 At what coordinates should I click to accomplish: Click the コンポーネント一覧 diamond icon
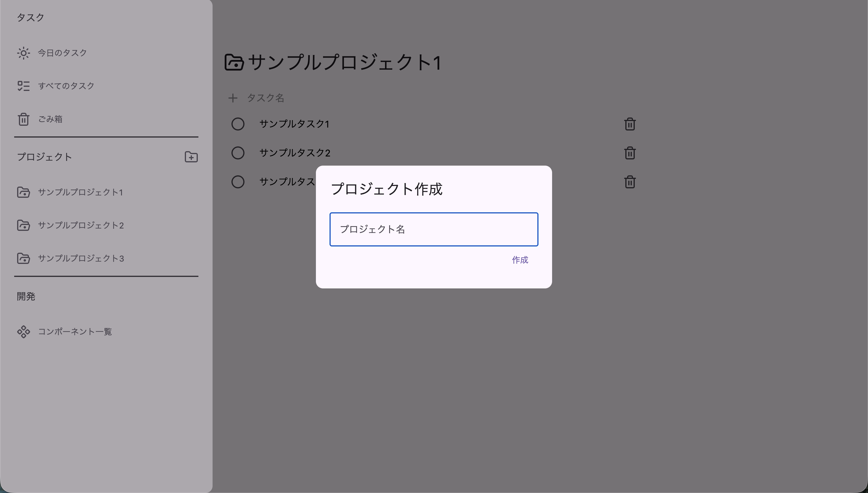click(x=23, y=332)
